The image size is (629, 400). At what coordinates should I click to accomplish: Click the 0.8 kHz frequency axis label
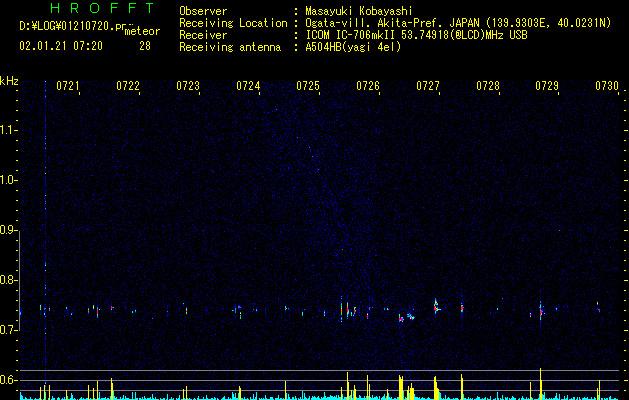[x=8, y=280]
